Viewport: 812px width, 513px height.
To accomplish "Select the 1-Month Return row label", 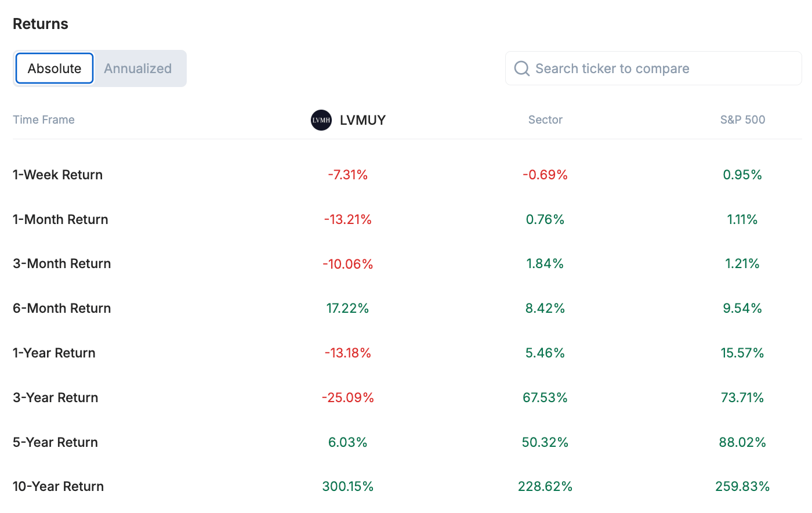I will pos(60,219).
